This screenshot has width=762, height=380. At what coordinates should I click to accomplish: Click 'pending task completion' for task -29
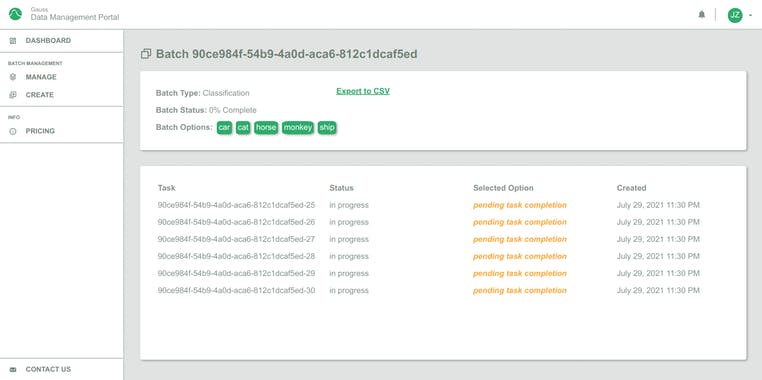[x=520, y=274]
